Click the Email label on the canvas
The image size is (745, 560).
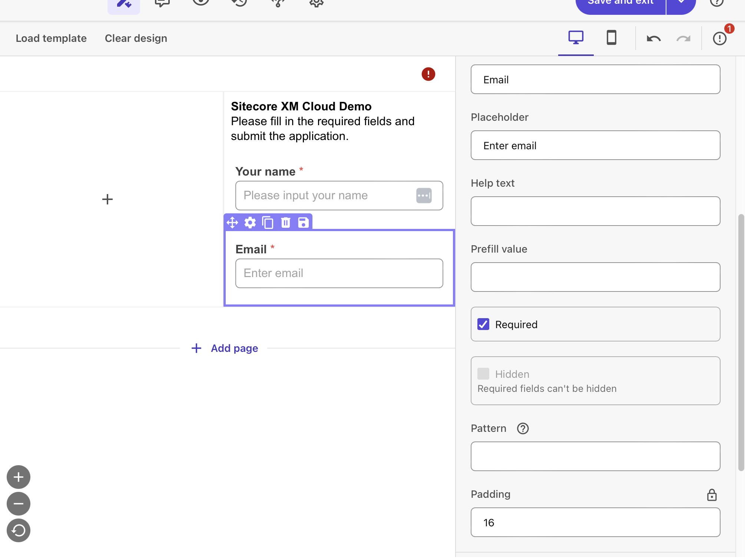pyautogui.click(x=251, y=249)
